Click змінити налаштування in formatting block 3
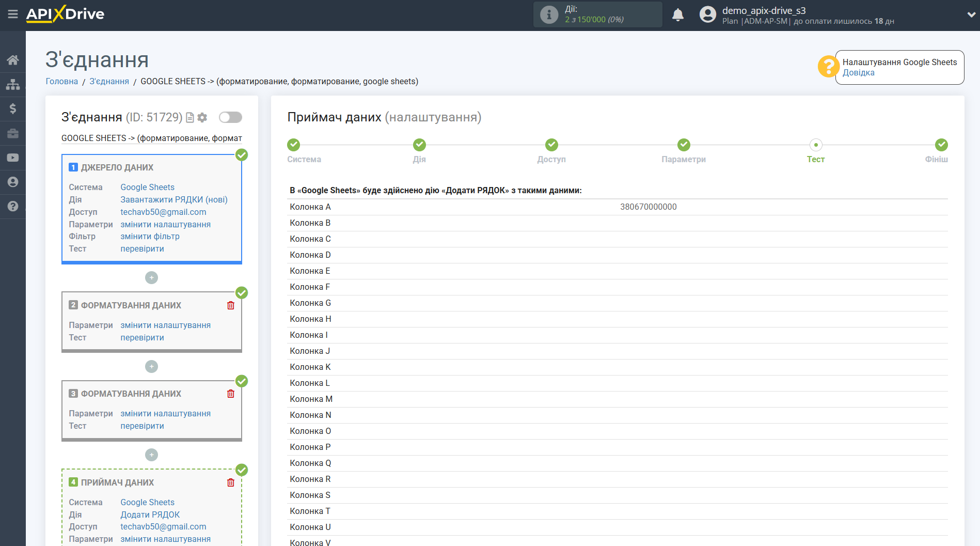Viewport: 980px width, 546px height. pos(166,413)
